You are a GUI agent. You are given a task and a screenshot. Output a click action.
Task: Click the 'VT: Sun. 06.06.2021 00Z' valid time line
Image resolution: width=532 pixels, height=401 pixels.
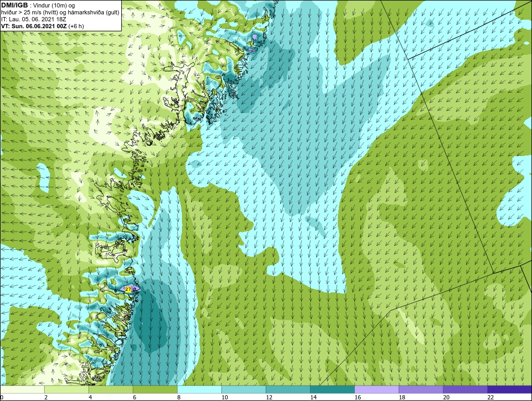(x=43, y=26)
